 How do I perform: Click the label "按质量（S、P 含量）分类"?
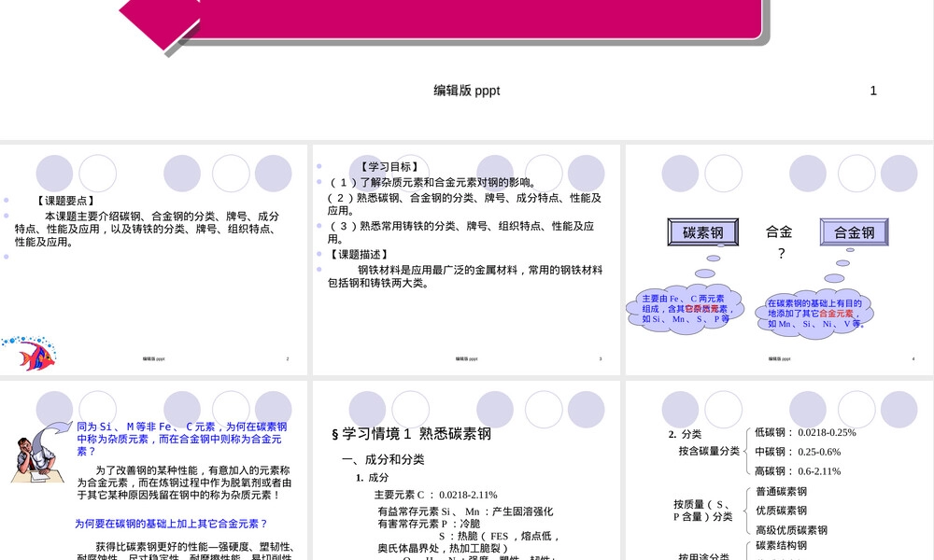point(703,511)
